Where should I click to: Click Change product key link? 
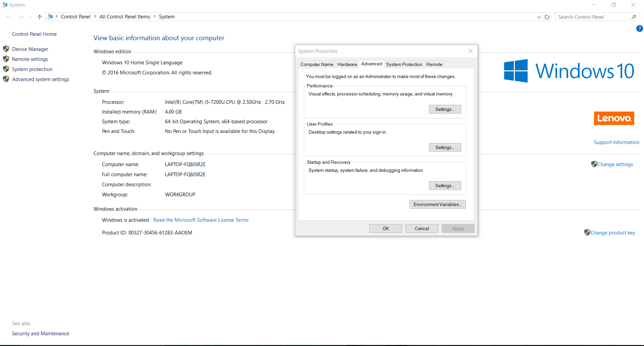coord(612,233)
